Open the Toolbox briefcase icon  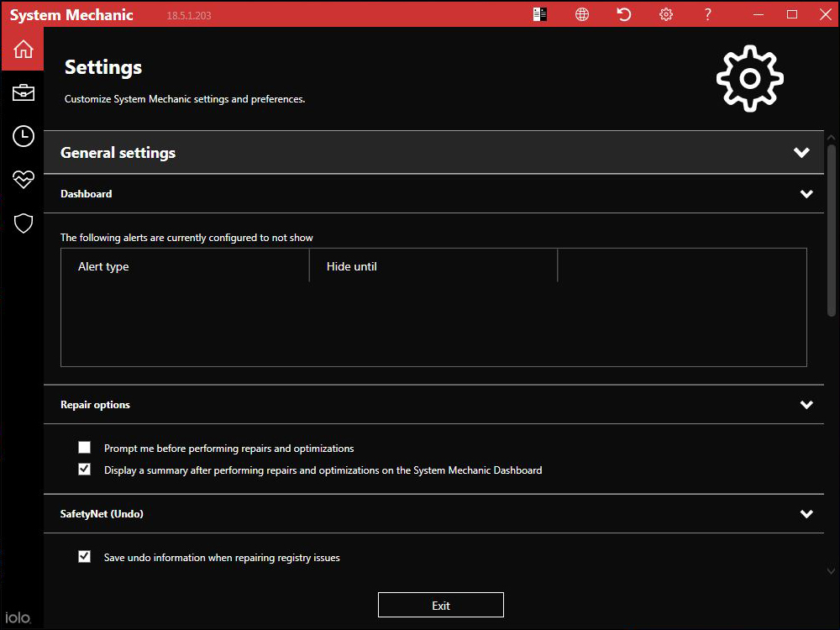pos(23,92)
